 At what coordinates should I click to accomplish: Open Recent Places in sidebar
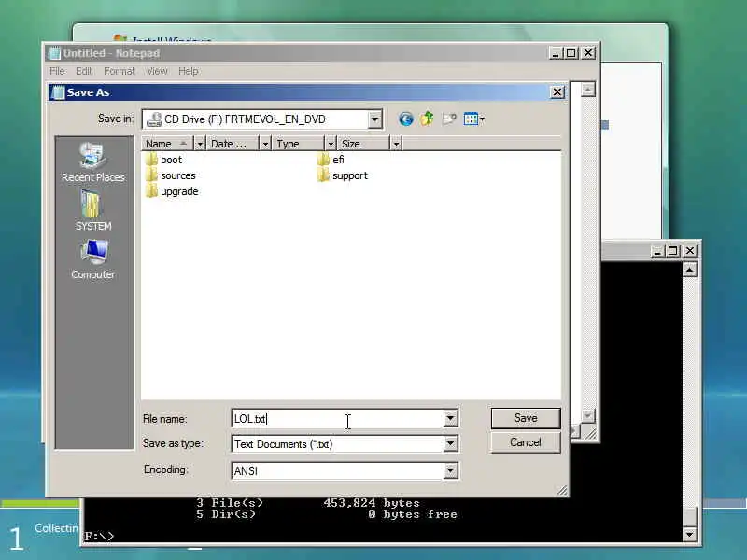[92, 162]
